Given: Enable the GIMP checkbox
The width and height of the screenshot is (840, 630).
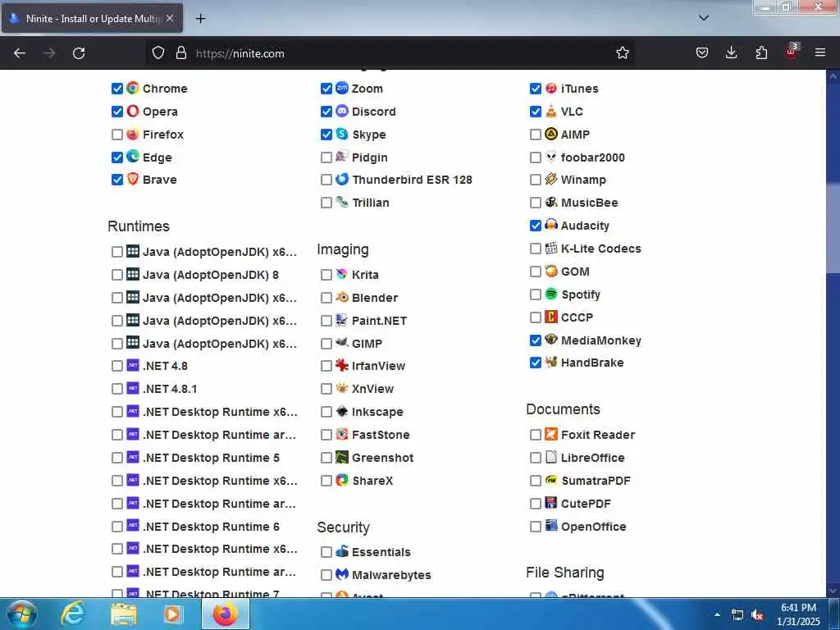Looking at the screenshot, I should pyautogui.click(x=326, y=344).
